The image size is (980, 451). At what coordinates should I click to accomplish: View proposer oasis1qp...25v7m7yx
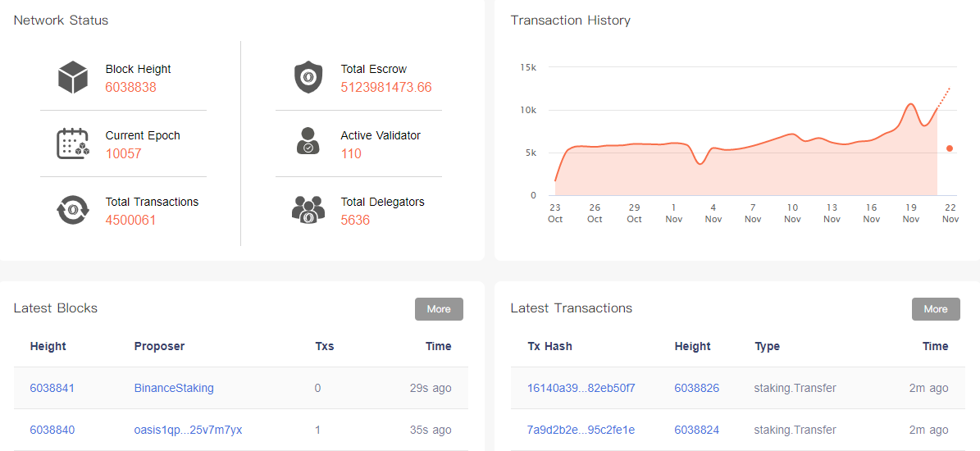(x=188, y=430)
